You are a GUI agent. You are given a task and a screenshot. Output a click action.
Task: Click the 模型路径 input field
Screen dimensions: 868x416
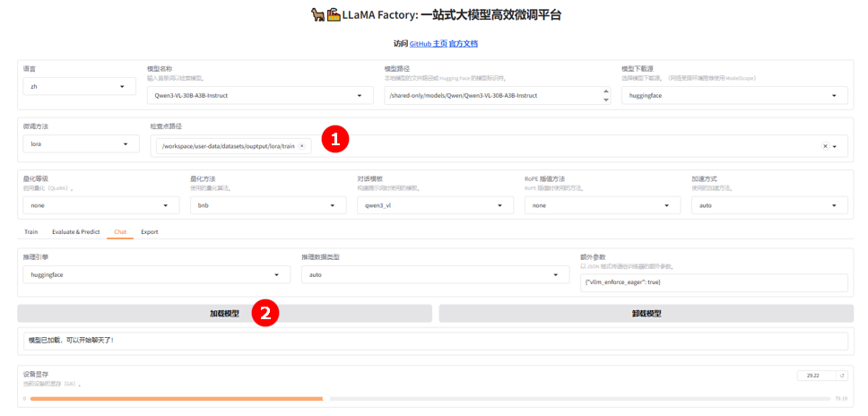(497, 95)
